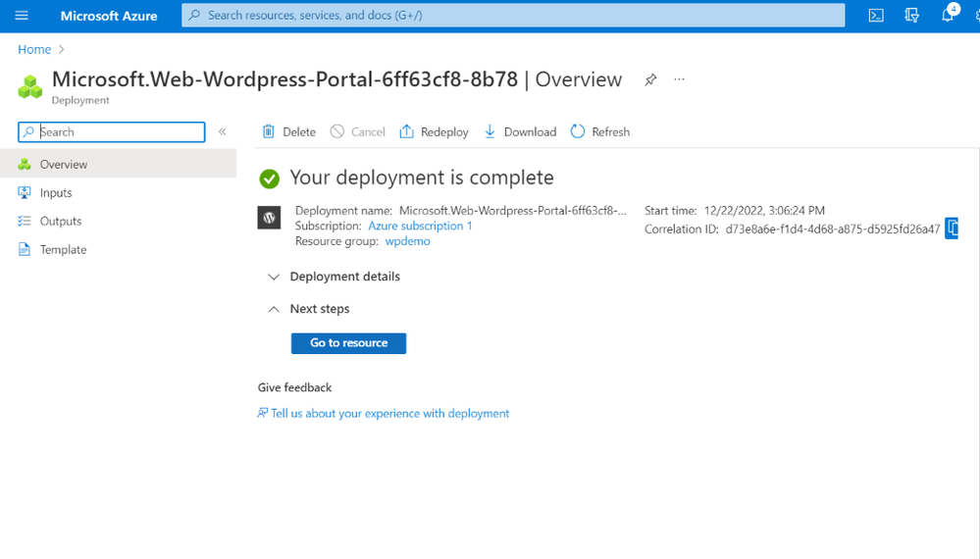Click the 'Your deployment is complete' heading
Image resolution: width=980 pixels, height=559 pixels.
coord(422,178)
